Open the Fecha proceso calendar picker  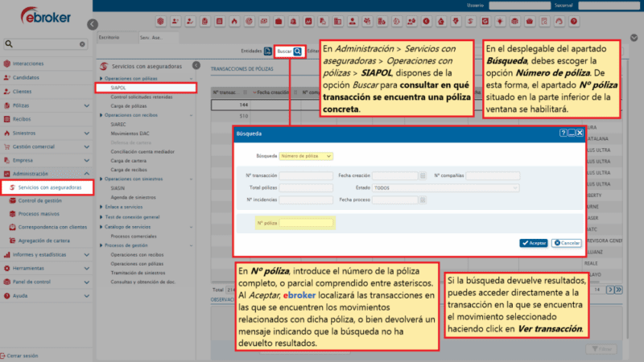click(423, 200)
